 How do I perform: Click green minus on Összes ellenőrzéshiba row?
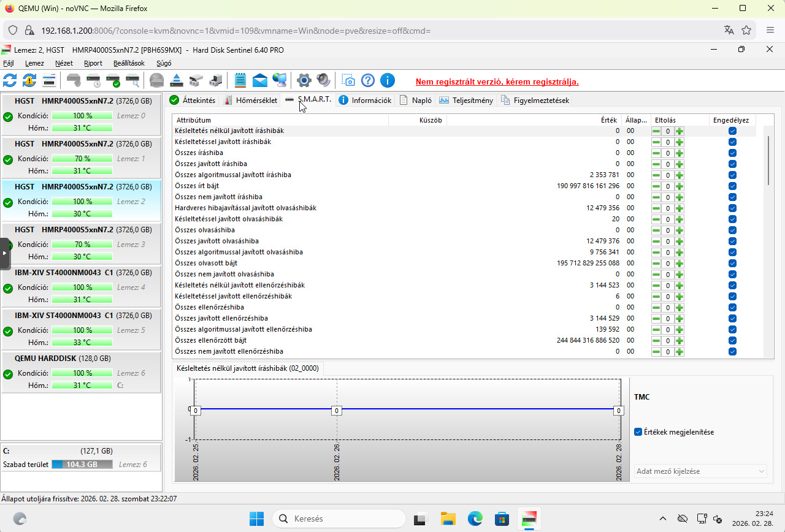pos(656,308)
